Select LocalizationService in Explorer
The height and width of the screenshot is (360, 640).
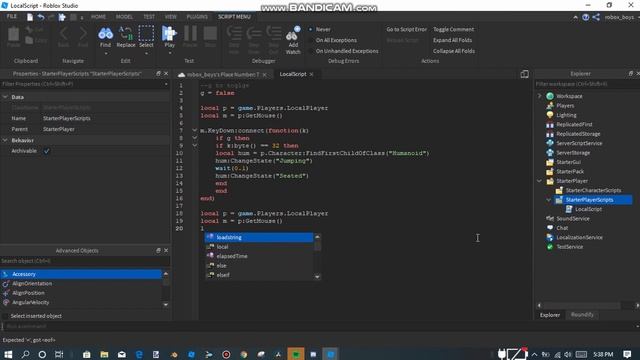pos(579,237)
